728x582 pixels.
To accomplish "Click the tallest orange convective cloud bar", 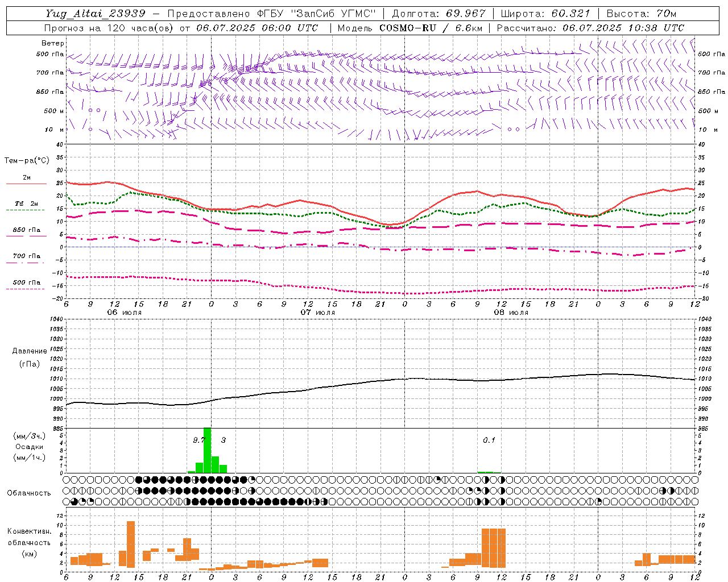I will [x=131, y=544].
